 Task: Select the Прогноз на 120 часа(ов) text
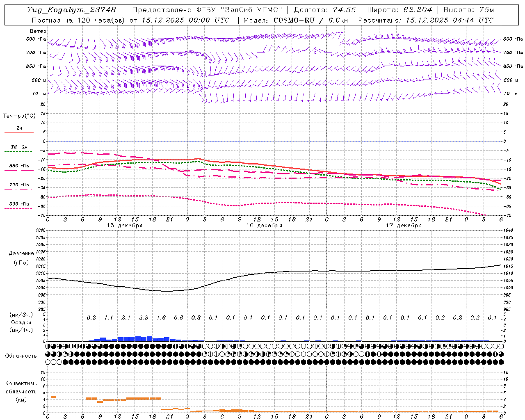coord(79,20)
